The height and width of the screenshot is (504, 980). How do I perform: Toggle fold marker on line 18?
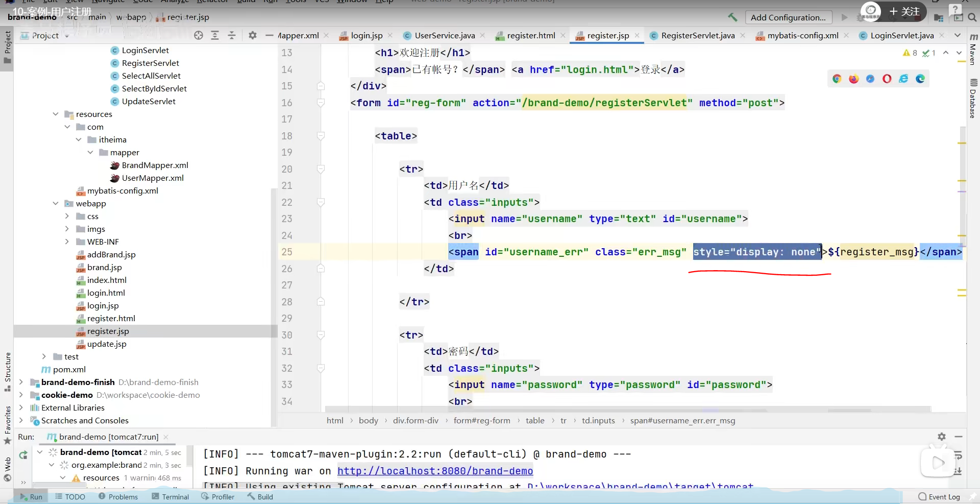[321, 136]
